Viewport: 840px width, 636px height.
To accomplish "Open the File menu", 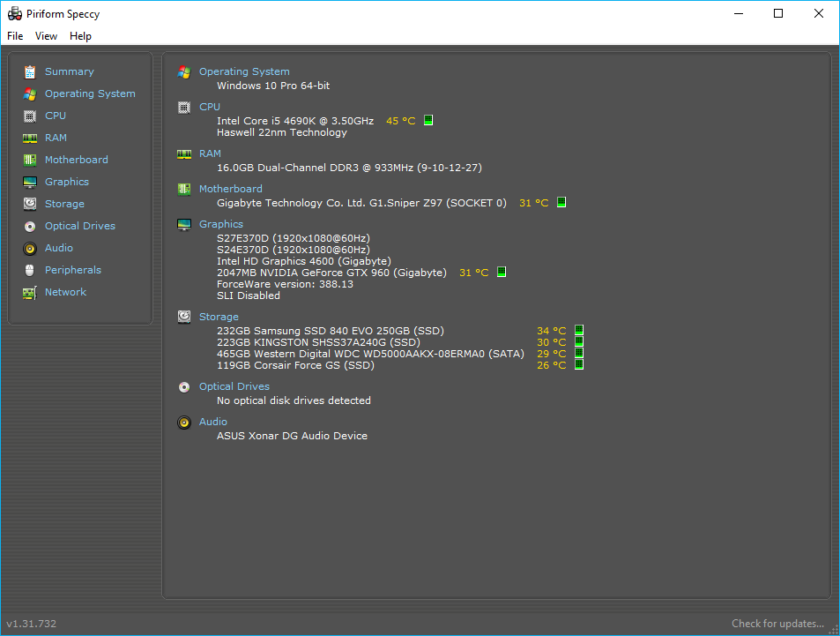I will 15,36.
